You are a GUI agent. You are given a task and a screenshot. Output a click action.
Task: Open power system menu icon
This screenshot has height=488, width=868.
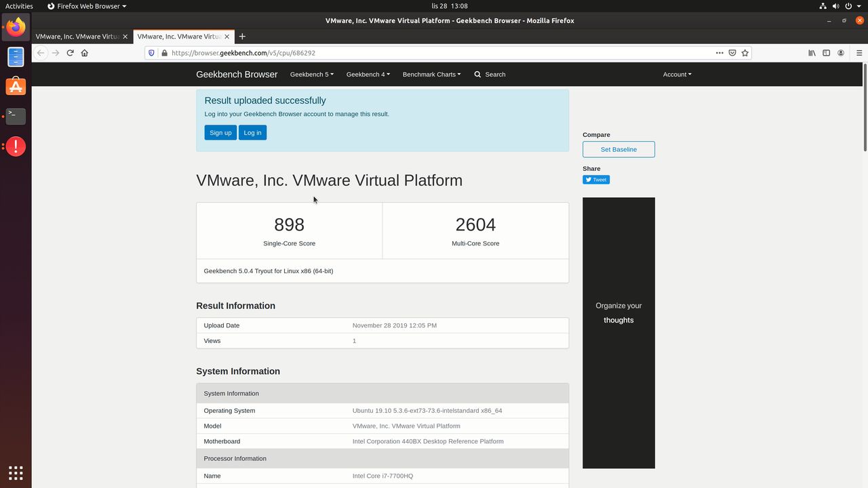coord(848,6)
